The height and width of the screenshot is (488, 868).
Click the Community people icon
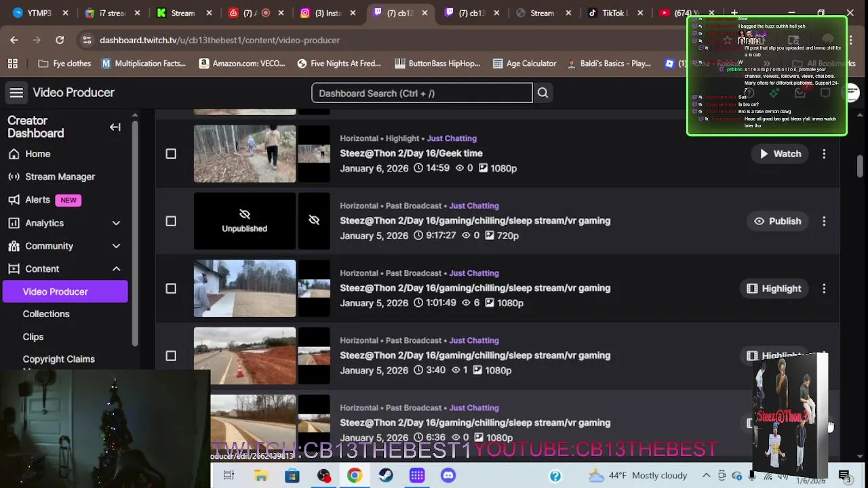tap(14, 246)
